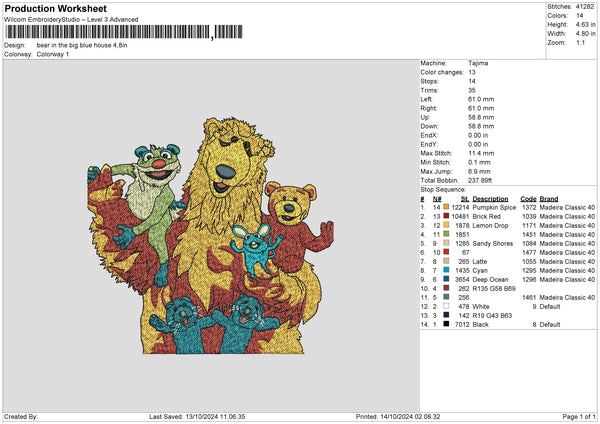Click the Last Saved date 13/10/2024
600x424 pixels.
202,417
